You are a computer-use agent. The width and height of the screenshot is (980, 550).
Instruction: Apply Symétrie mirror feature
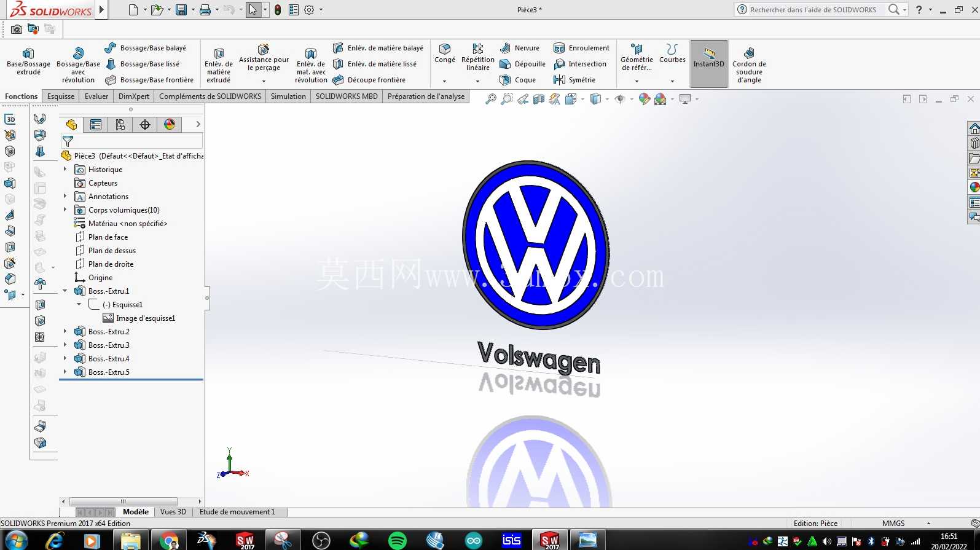click(x=574, y=80)
